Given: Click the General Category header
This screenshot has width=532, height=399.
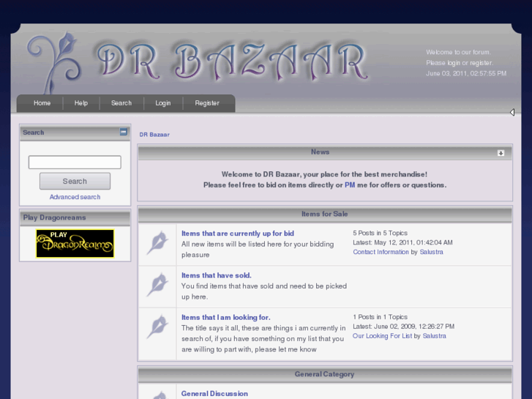Looking at the screenshot, I should tap(324, 374).
